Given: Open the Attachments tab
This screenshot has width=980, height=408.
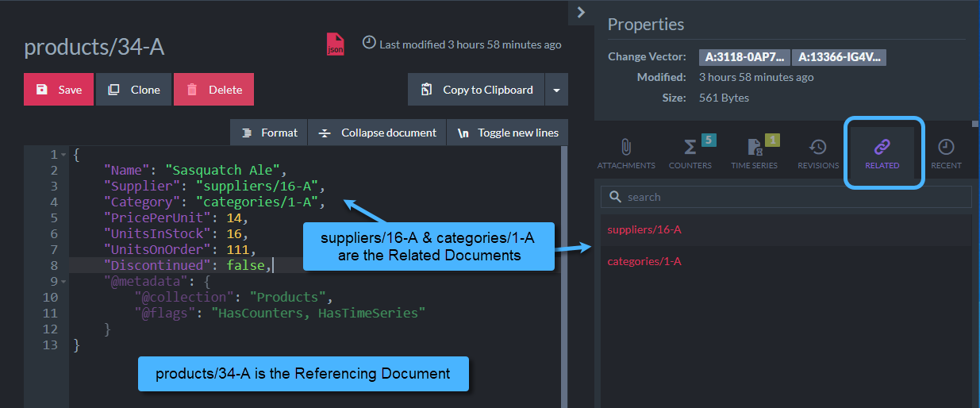Looking at the screenshot, I should coord(626,154).
